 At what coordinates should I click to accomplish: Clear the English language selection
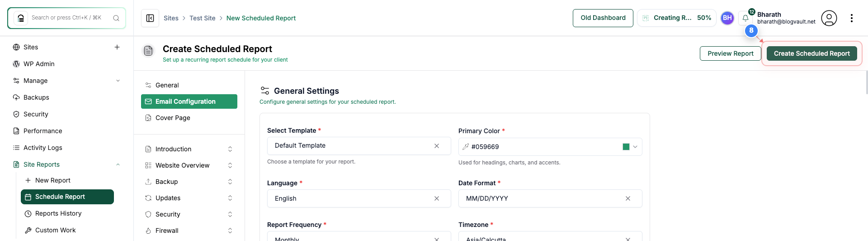tap(437, 198)
